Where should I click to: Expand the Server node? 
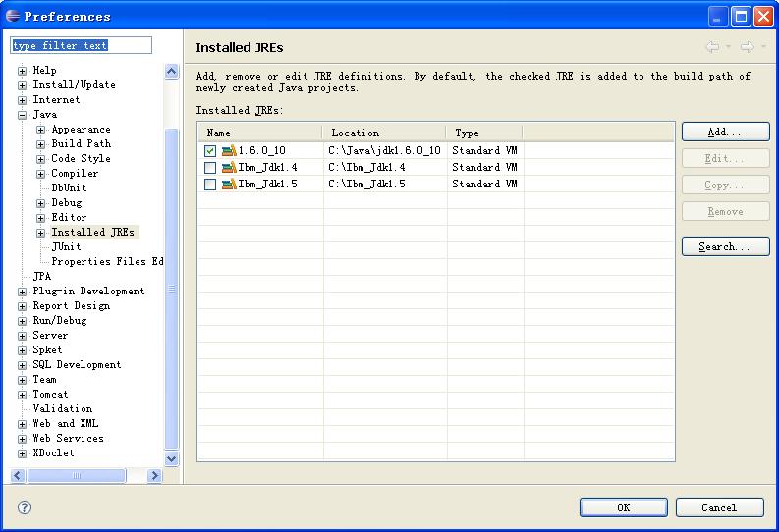coord(22,336)
